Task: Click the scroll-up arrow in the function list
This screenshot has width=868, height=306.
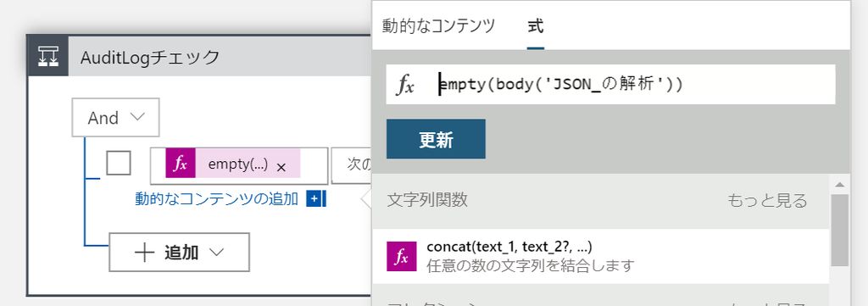Action: 839,184
